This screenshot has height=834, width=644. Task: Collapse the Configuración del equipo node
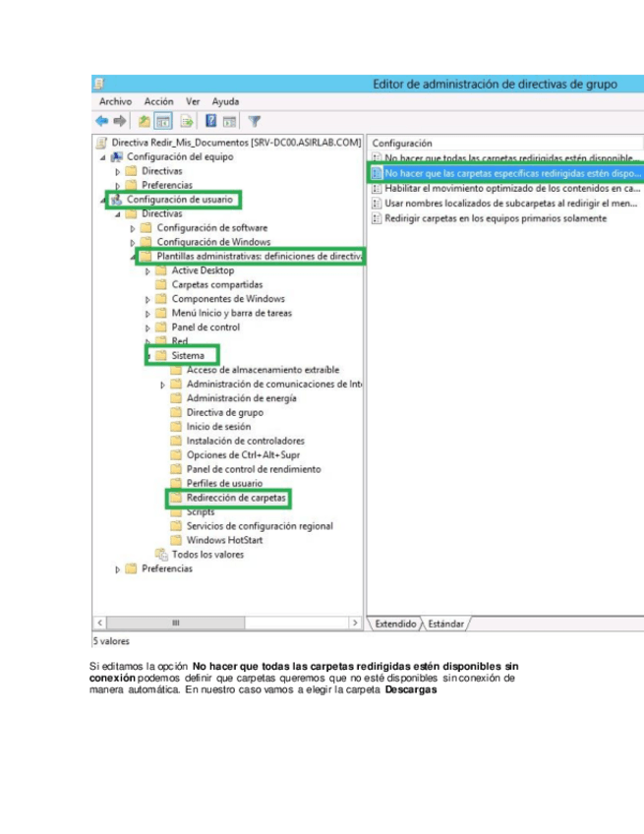click(x=103, y=156)
